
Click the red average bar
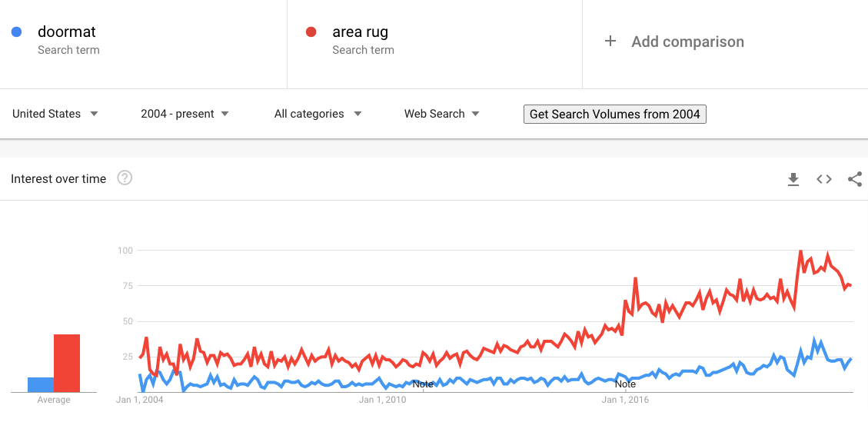(x=67, y=363)
